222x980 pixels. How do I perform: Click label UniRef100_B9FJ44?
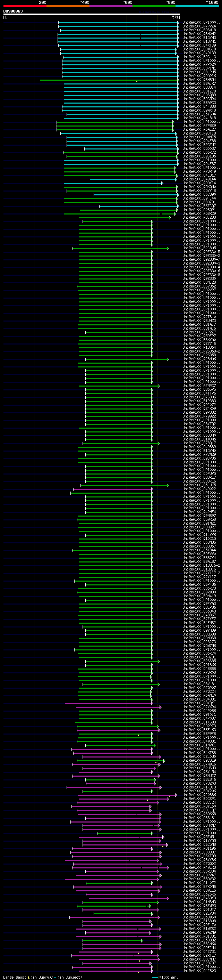point(199,198)
